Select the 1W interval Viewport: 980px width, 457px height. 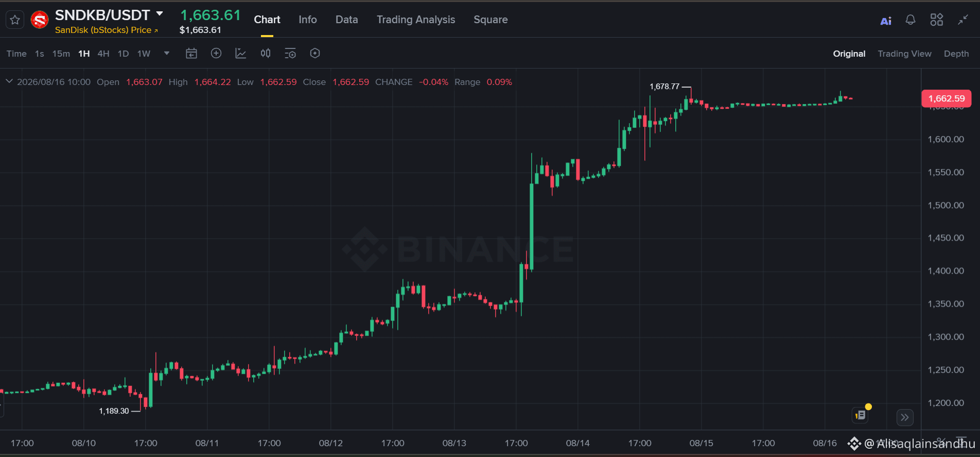(x=144, y=54)
